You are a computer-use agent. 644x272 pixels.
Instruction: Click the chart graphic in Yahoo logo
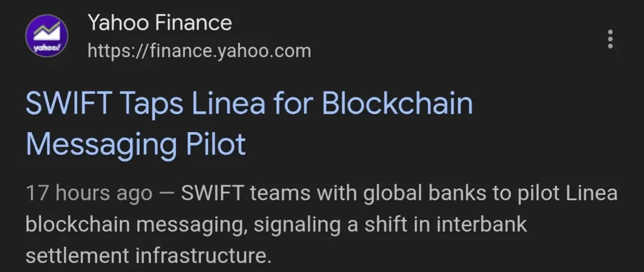(47, 31)
